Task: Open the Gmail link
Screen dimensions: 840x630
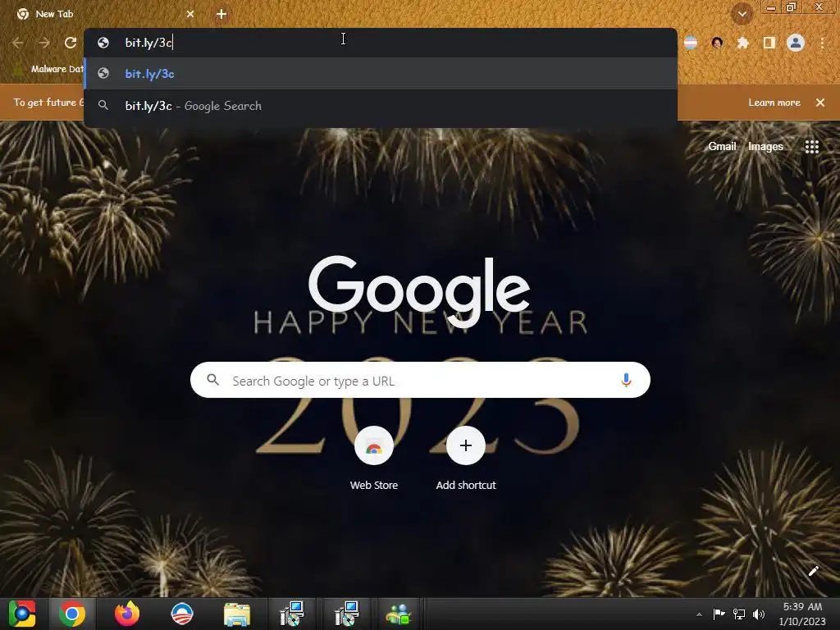Action: coord(722,146)
